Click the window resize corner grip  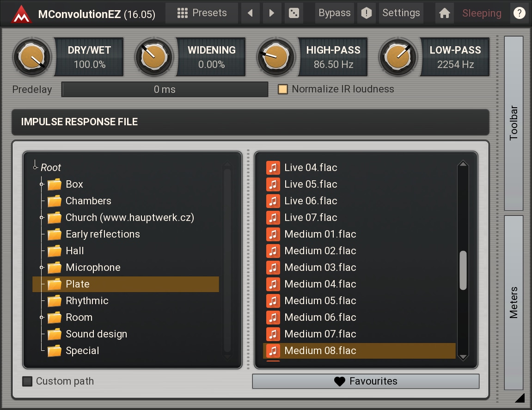coord(520,398)
